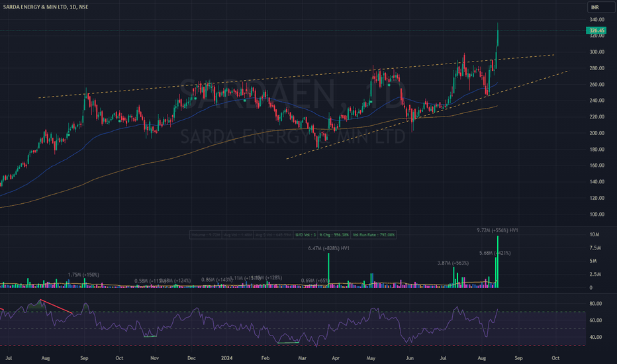Click the Dec label on time axis
This screenshot has width=617, height=364.
coord(191,358)
